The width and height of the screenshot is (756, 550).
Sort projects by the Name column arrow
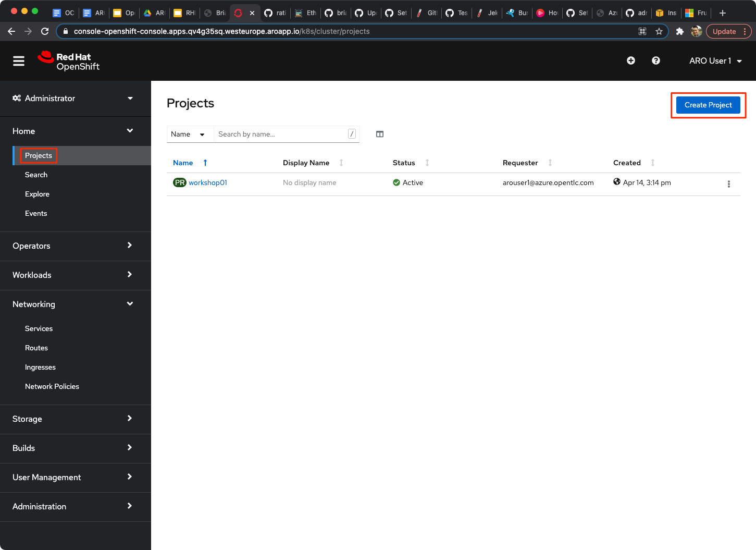(204, 163)
